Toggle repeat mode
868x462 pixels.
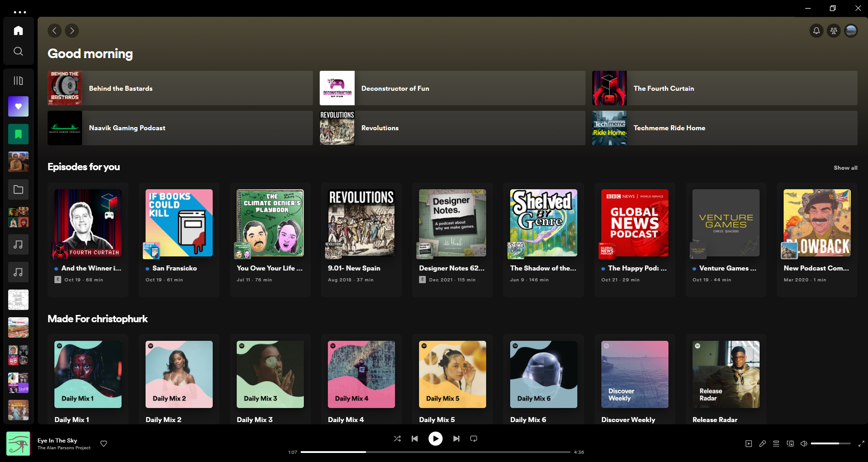[x=473, y=438]
